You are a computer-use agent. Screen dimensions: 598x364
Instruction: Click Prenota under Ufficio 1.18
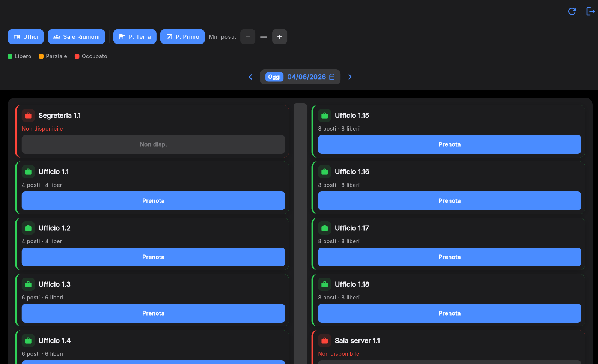click(450, 313)
